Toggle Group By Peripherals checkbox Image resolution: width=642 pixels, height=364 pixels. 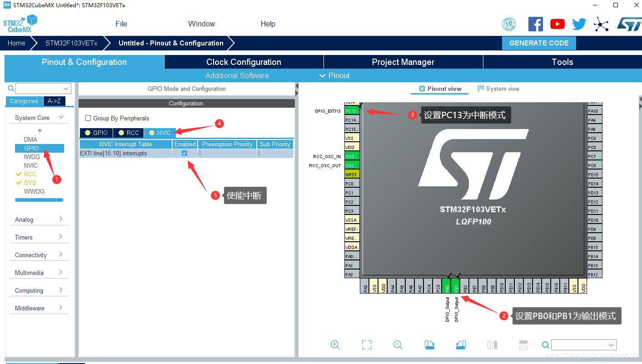pos(88,118)
